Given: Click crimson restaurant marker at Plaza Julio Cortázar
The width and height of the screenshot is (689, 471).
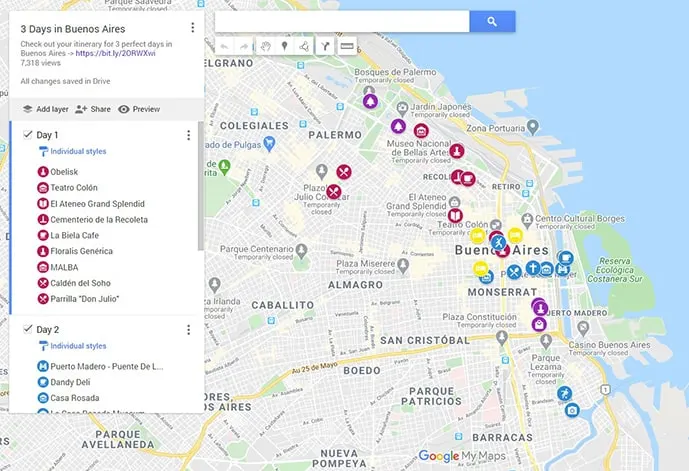Looking at the screenshot, I should click(334, 192).
